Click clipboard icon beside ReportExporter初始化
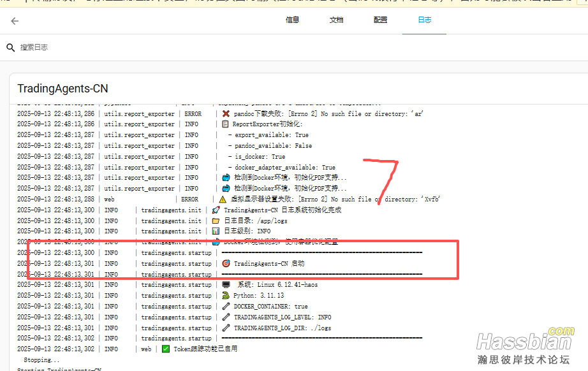The width and height of the screenshot is (588, 371). tap(225, 124)
